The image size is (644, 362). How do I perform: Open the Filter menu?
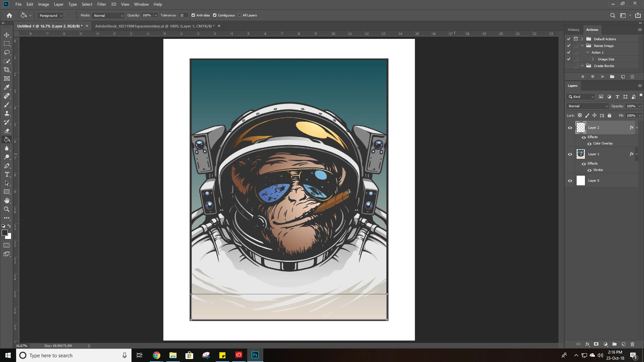point(101,4)
